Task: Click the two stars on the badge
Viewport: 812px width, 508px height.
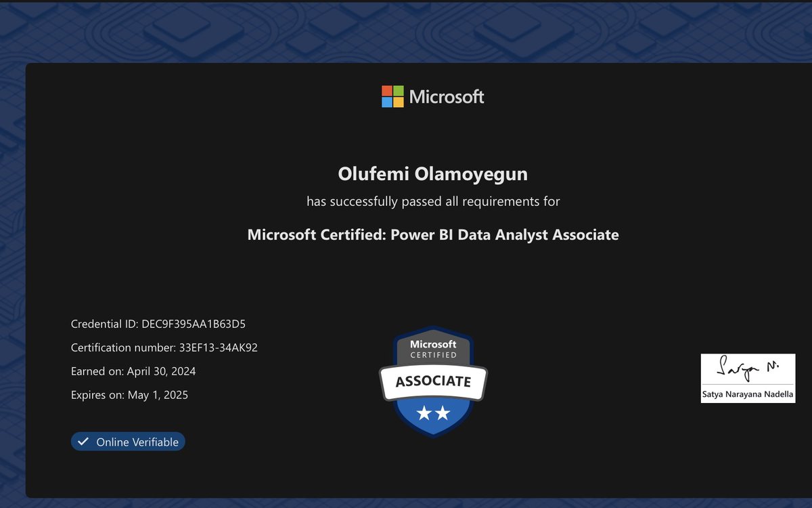Action: click(433, 412)
